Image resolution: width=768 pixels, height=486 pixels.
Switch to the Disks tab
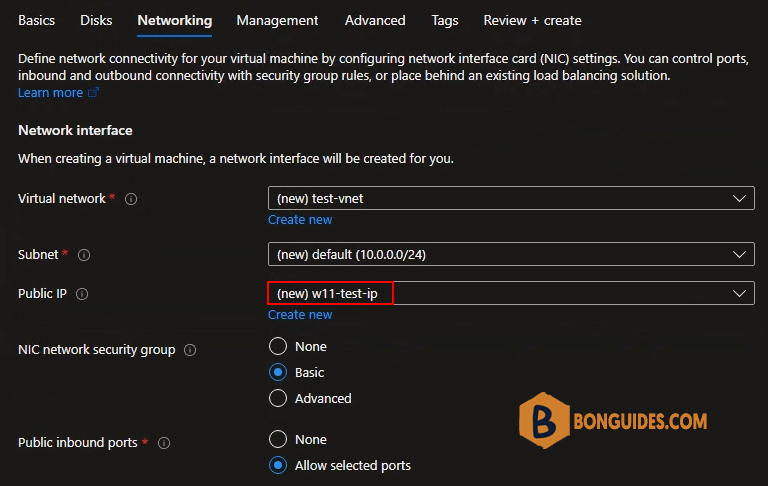[x=96, y=20]
